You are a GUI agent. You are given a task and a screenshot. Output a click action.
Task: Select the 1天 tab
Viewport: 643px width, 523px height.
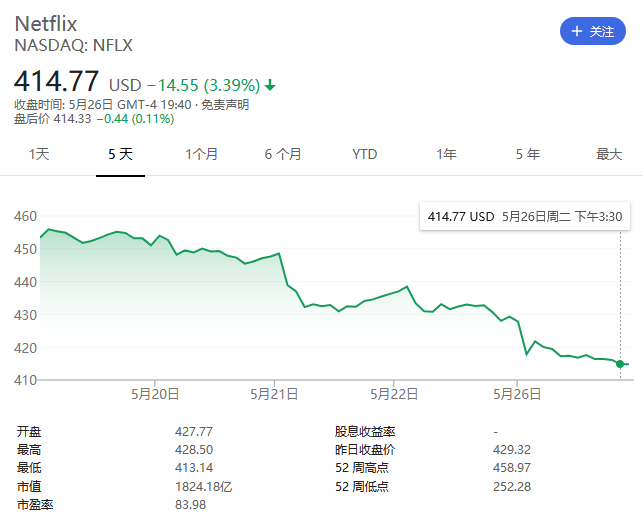tap(39, 154)
